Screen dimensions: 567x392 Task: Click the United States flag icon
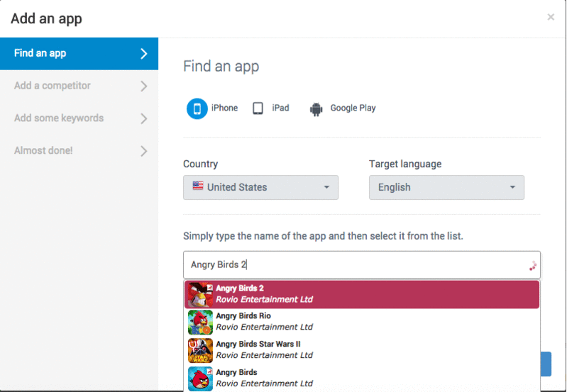(x=198, y=186)
